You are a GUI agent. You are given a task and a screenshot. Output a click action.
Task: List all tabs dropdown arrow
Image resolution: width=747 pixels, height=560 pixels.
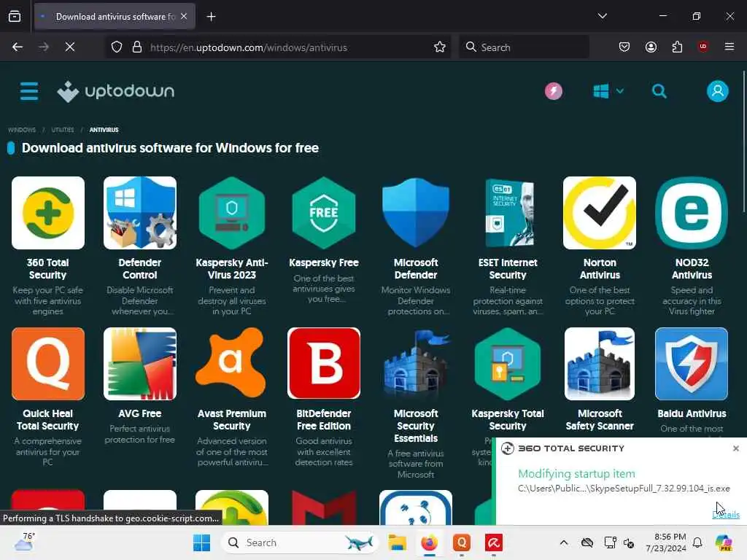602,16
